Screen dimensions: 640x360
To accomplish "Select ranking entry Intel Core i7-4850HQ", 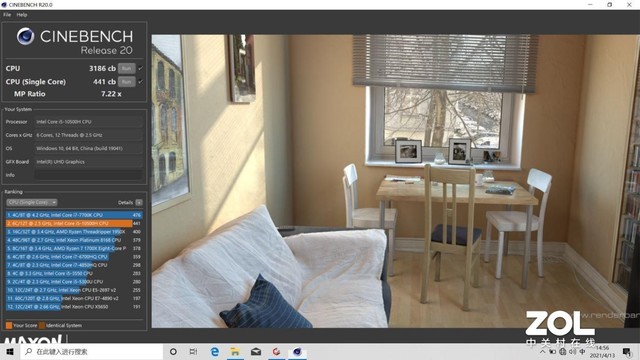I will [x=74, y=265].
